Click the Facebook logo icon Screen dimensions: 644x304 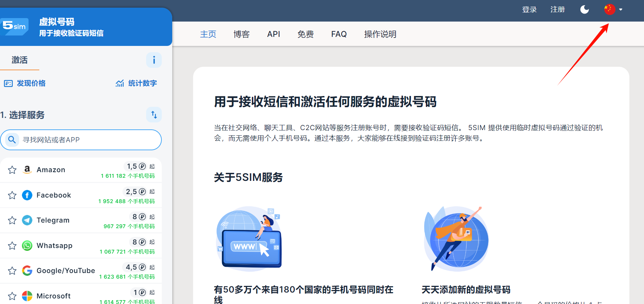click(x=27, y=195)
